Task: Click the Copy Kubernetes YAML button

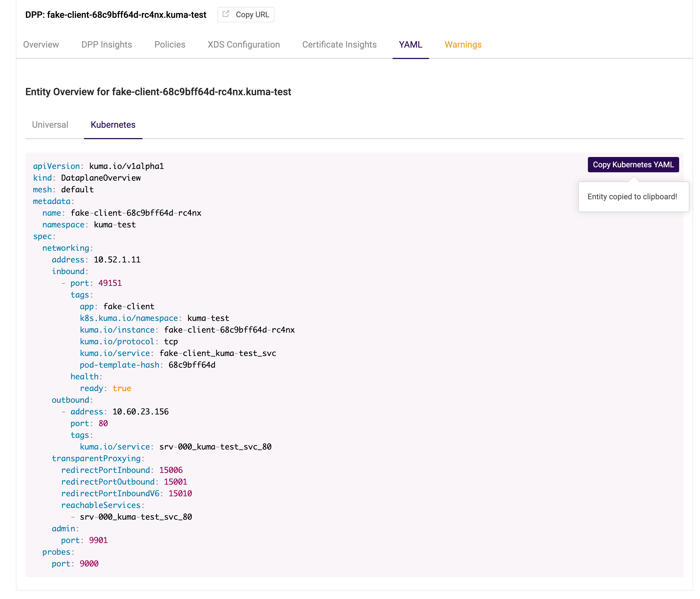Action: (x=633, y=165)
